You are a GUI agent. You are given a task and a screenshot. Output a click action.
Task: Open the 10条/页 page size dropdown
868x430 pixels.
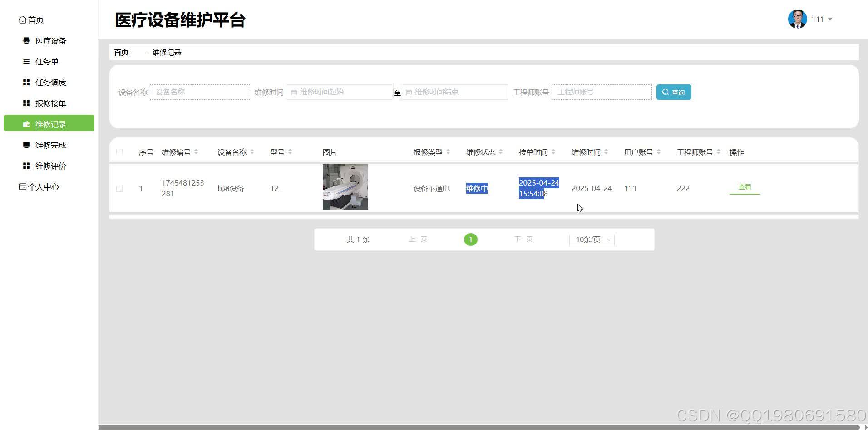pos(592,239)
